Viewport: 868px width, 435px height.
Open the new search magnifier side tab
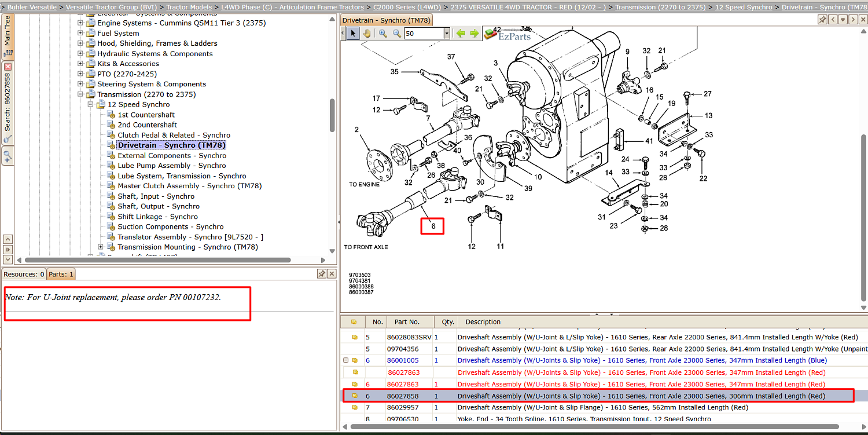point(8,156)
